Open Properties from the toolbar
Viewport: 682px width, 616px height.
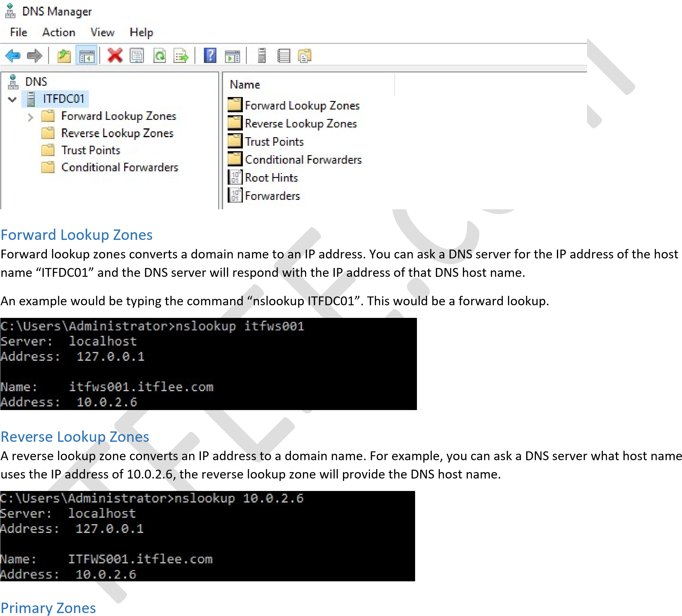point(137,56)
